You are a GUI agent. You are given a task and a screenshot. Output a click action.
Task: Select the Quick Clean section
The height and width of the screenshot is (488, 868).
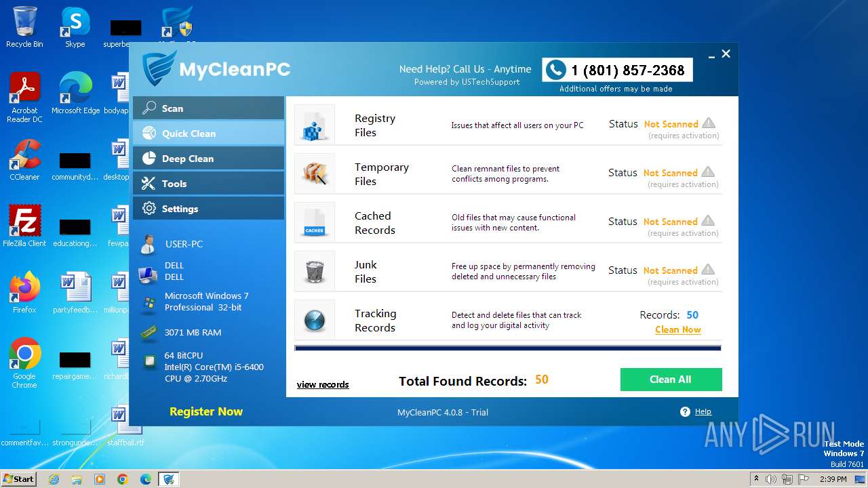(x=208, y=134)
